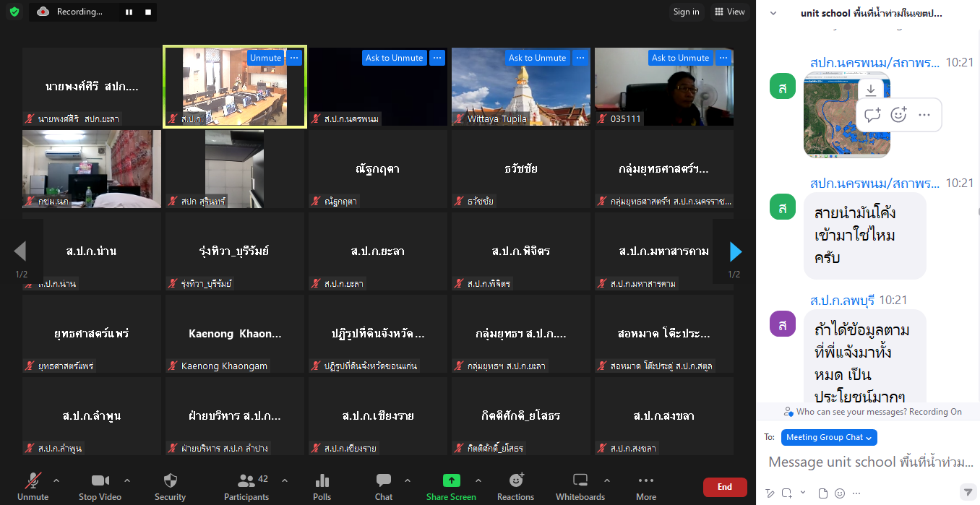Add emoji reaction to map image message
Screen dimensions: 980x505
[x=898, y=115]
